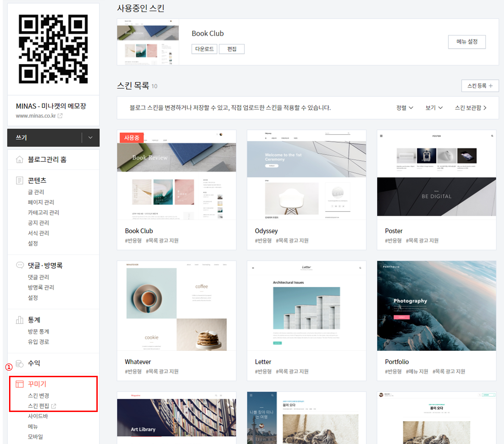The image size is (504, 444).
Task: Open 카테고리 관리 menu item
Action: (44, 212)
